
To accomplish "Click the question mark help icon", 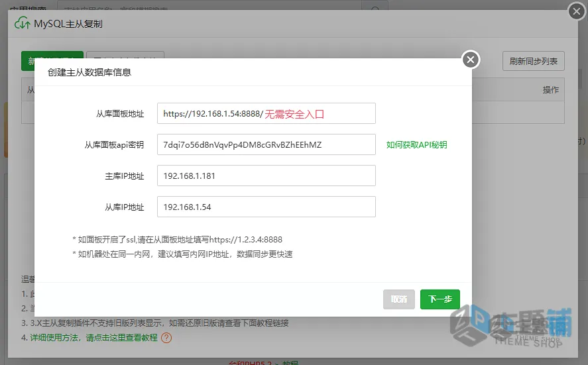I will point(166,338).
